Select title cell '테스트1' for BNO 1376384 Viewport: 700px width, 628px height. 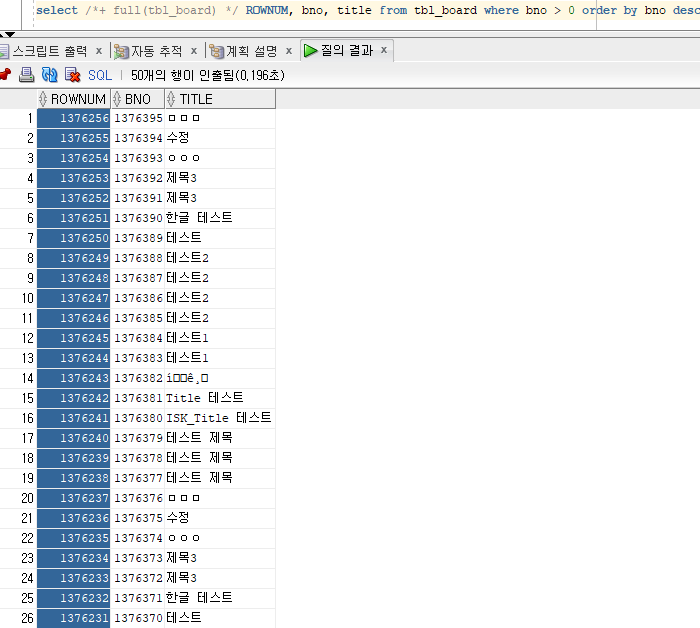pos(220,338)
